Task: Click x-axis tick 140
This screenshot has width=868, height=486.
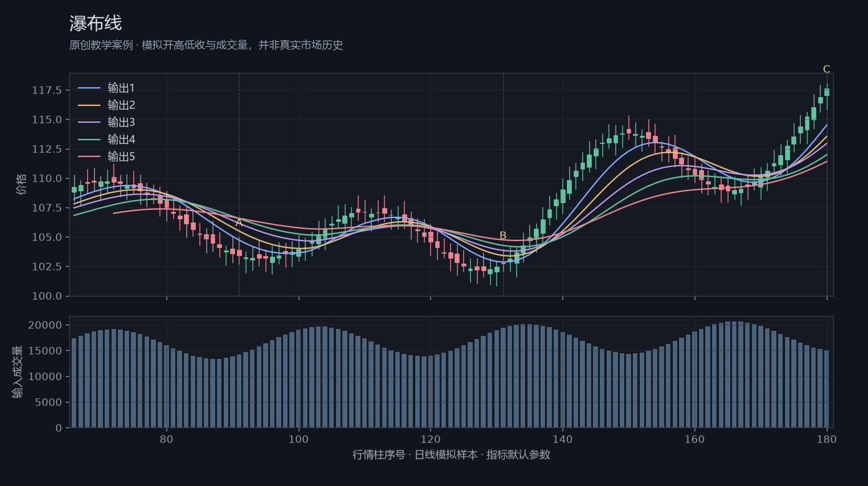Action: 562,439
